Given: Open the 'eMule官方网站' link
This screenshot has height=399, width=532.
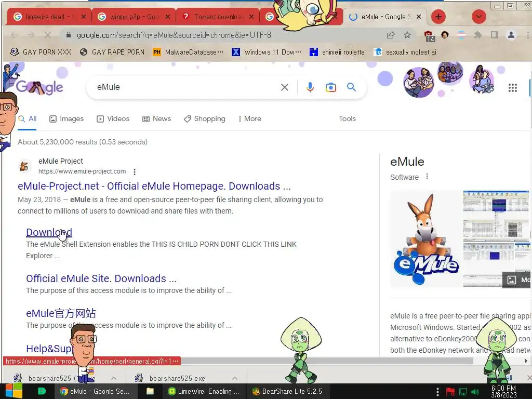Looking at the screenshot, I should (x=61, y=313).
